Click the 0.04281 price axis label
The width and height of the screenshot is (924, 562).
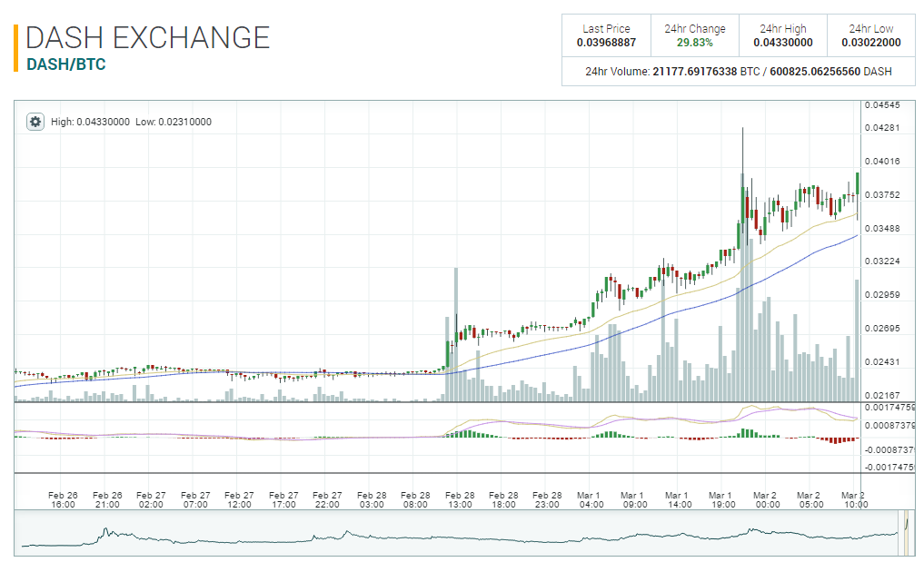(x=881, y=128)
